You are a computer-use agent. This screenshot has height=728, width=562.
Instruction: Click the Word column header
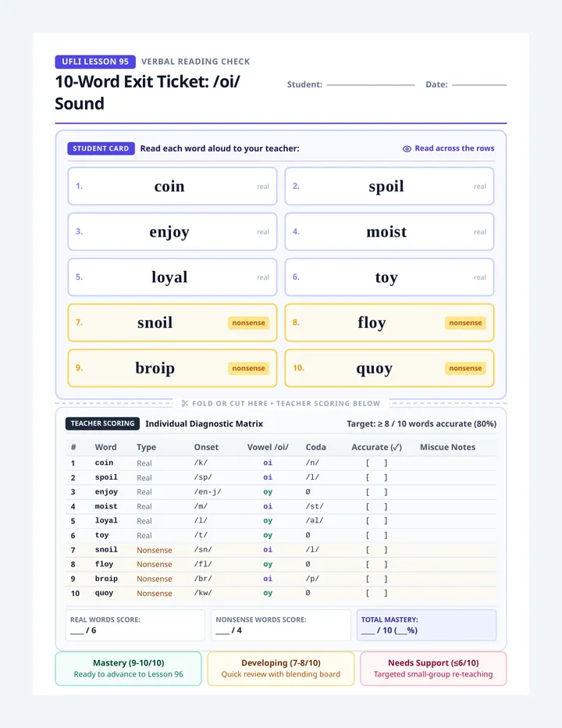[x=106, y=447]
